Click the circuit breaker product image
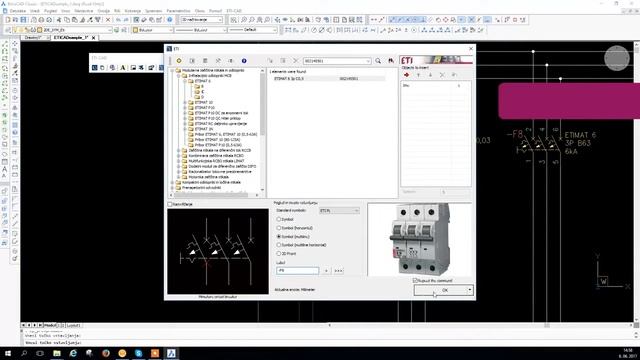 (420, 240)
